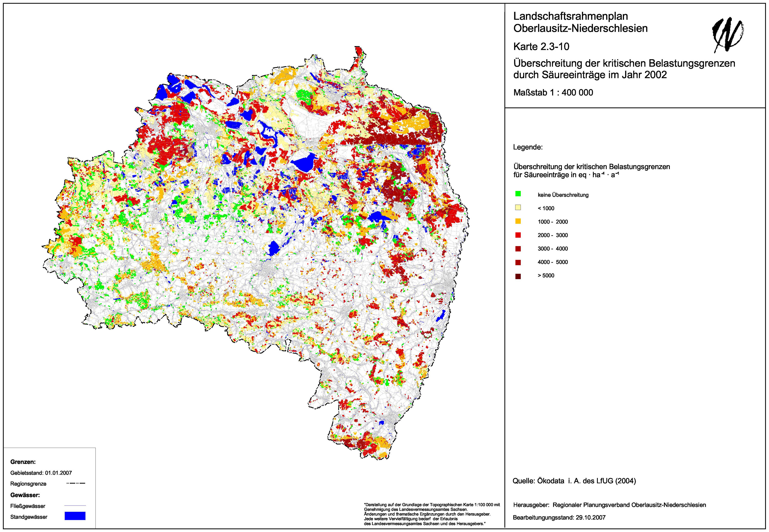The height and width of the screenshot is (532, 769).
Task: Click the '3000 - 4000' legend color square
Action: click(518, 249)
